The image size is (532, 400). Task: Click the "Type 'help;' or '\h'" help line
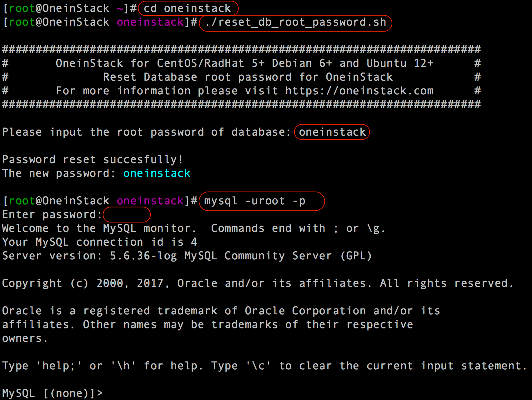264,366
